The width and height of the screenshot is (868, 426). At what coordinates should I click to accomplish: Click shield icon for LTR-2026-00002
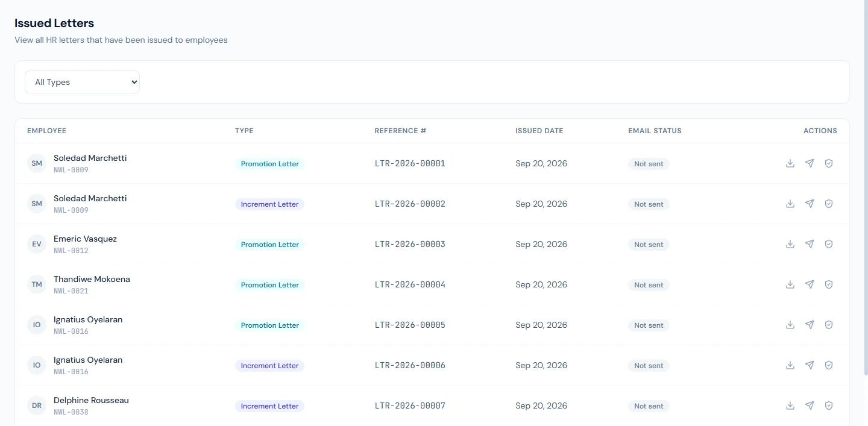(829, 204)
